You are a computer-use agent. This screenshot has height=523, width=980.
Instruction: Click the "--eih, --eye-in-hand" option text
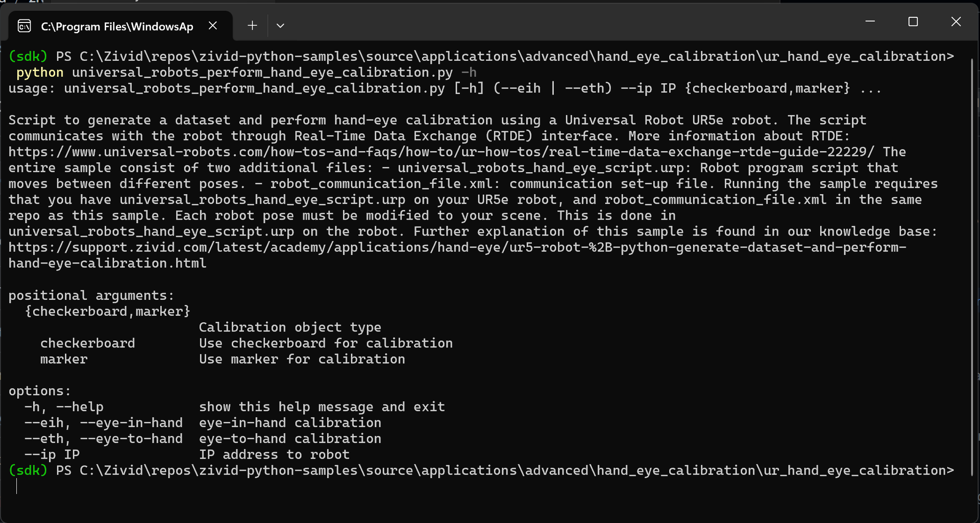[x=104, y=423]
